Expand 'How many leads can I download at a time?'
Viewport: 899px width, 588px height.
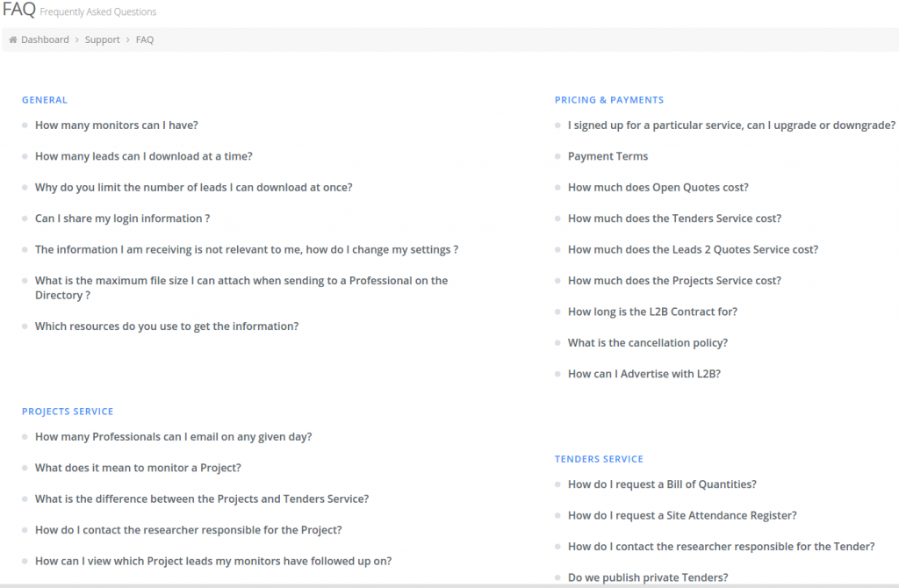pos(143,155)
